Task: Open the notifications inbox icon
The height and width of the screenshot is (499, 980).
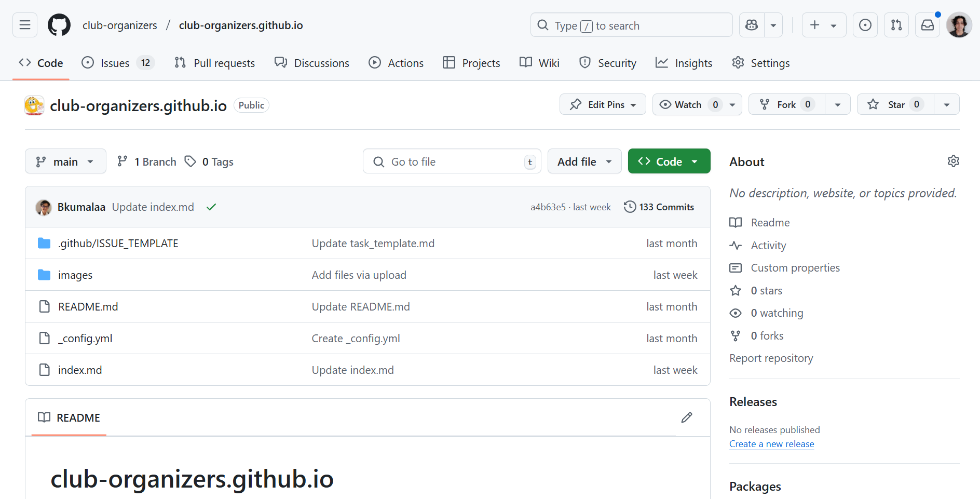Action: [x=927, y=25]
